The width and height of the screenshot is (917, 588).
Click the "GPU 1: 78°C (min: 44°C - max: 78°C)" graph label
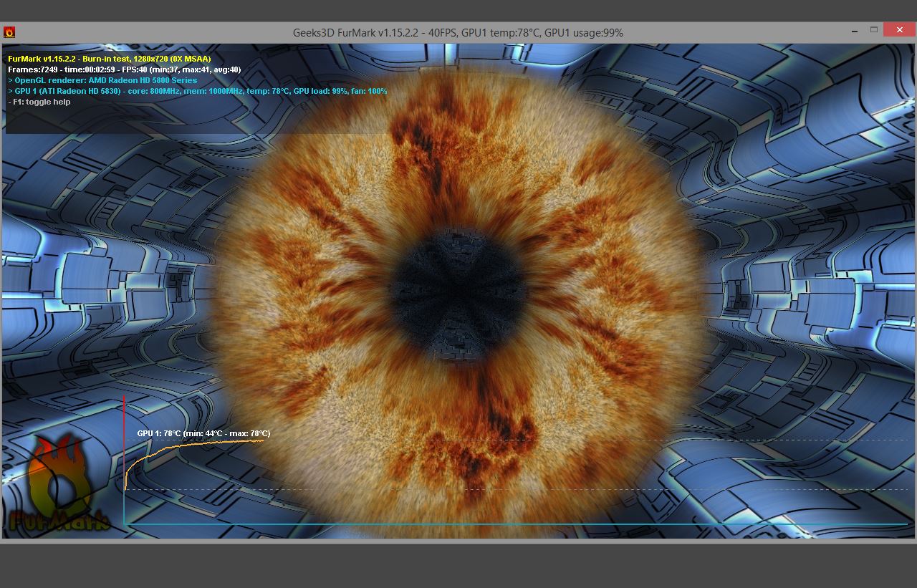point(203,433)
